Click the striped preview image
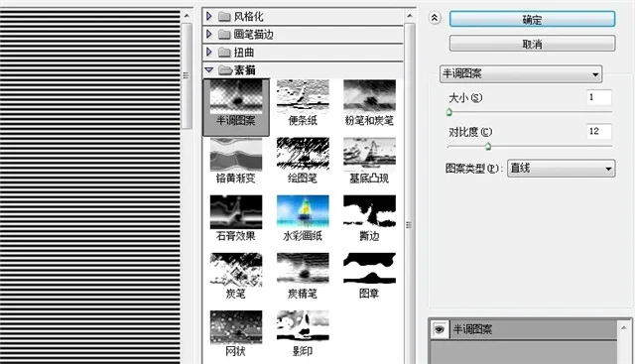 click(x=90, y=187)
